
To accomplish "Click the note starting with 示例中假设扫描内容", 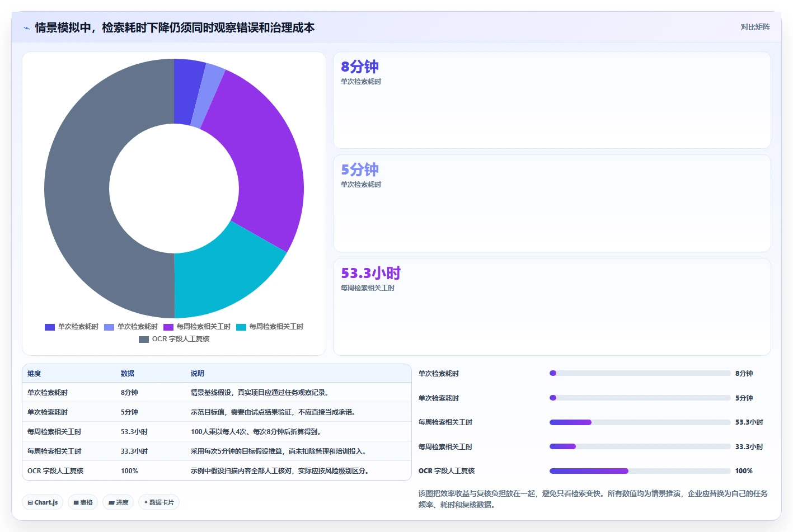I will click(x=281, y=471).
